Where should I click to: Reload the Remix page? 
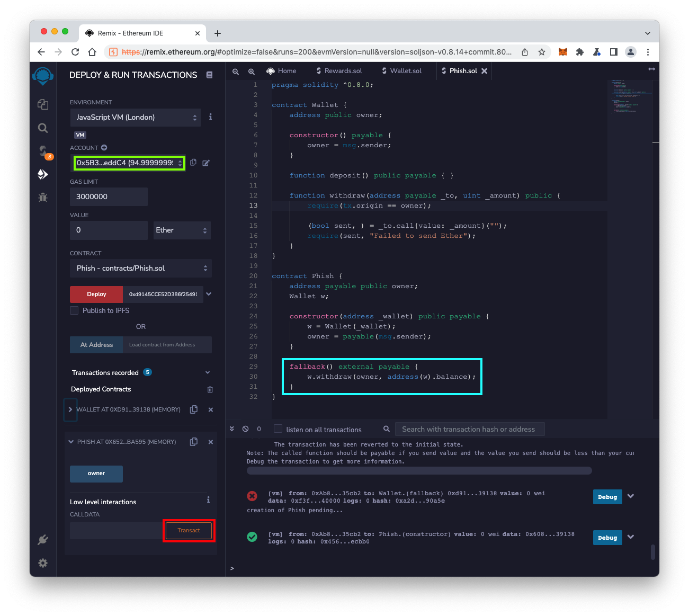[75, 52]
